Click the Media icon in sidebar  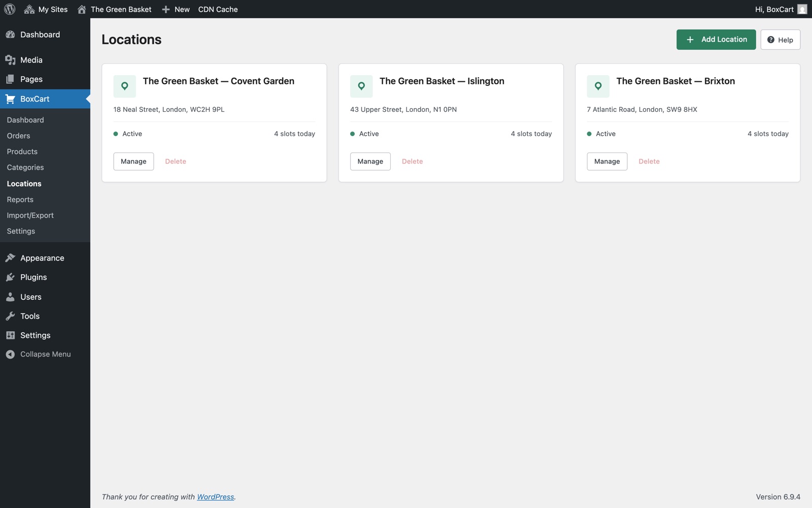[x=10, y=60]
